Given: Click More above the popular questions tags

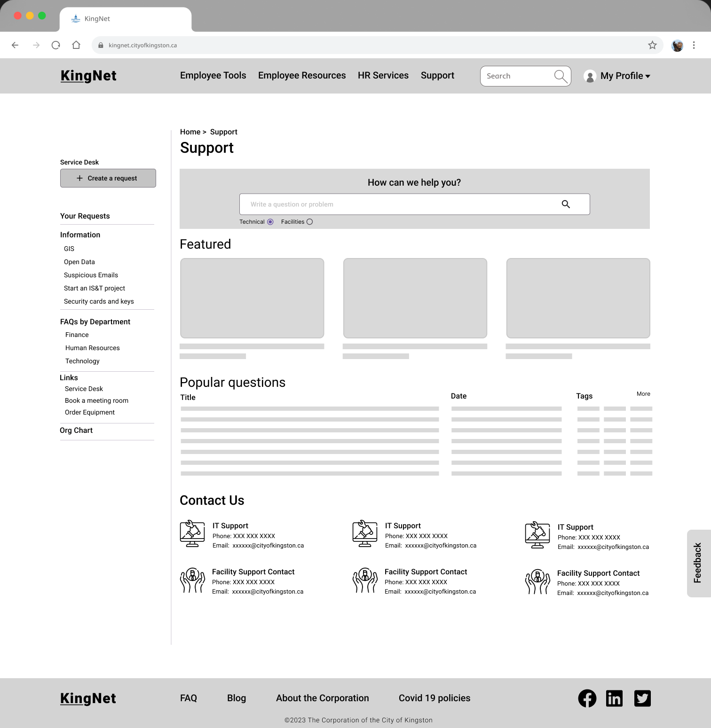Looking at the screenshot, I should pyautogui.click(x=643, y=394).
